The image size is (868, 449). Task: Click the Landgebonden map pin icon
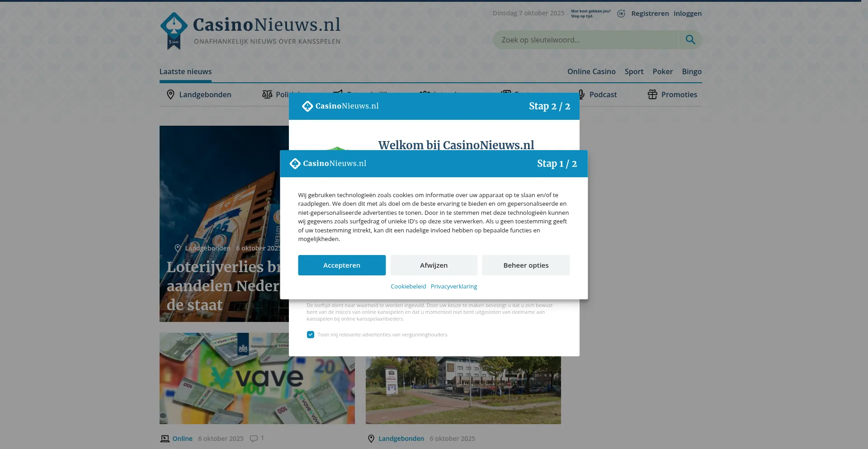click(x=170, y=95)
